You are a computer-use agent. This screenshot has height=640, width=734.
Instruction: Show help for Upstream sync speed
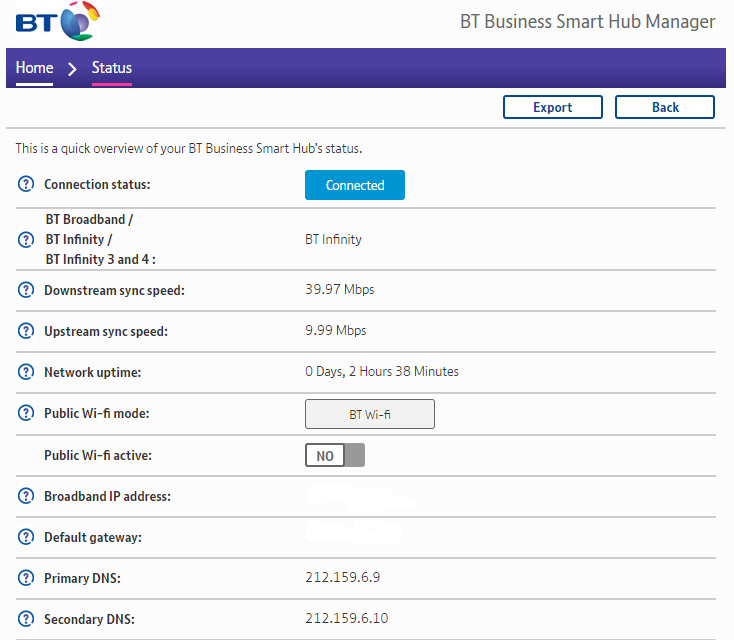26,331
